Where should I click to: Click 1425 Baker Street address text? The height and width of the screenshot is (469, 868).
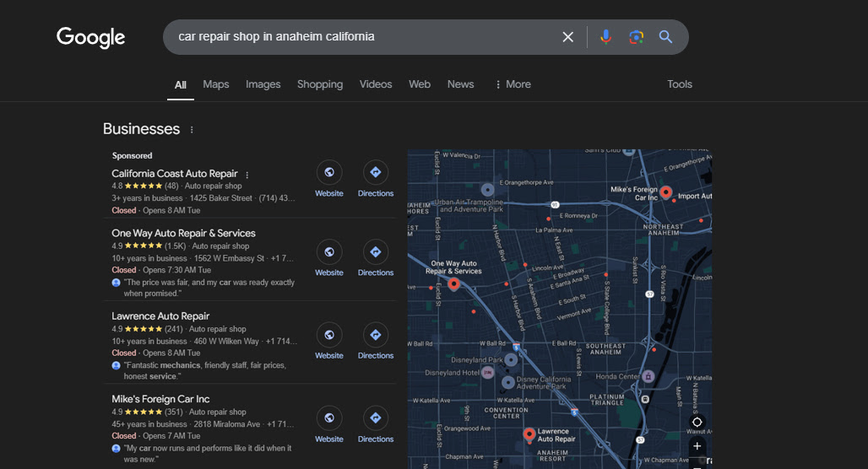pyautogui.click(x=221, y=198)
